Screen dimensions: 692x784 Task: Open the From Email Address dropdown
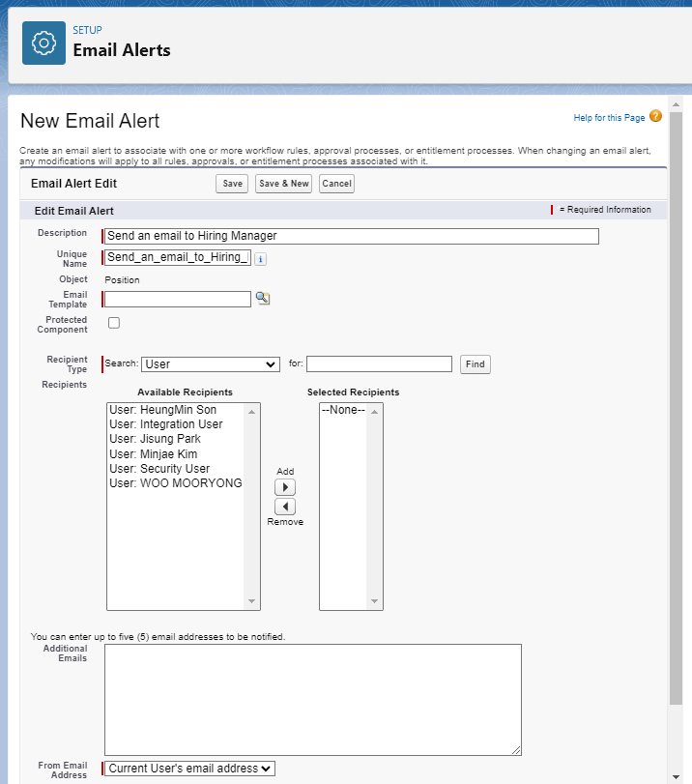point(189,769)
